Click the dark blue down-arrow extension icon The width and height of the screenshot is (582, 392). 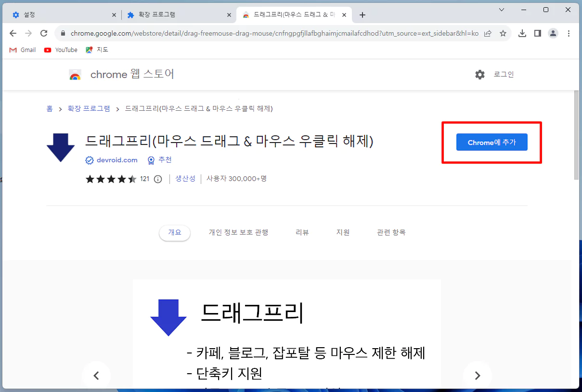61,148
